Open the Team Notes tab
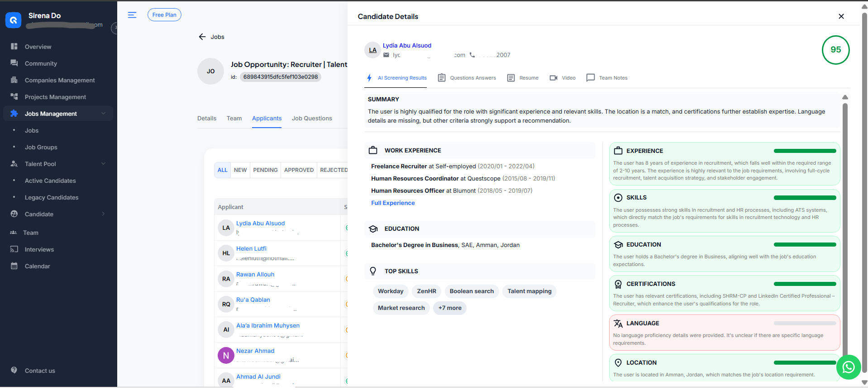868x390 pixels. click(x=607, y=78)
